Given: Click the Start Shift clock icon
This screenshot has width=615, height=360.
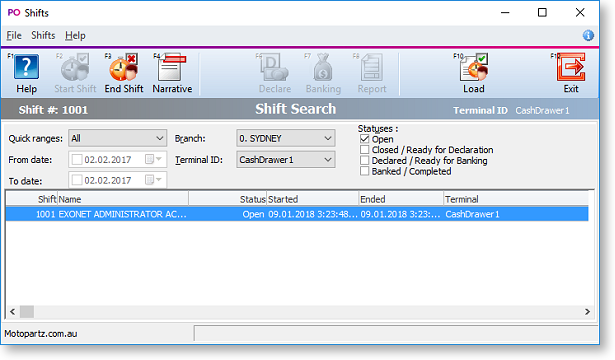Looking at the screenshot, I should (x=75, y=67).
